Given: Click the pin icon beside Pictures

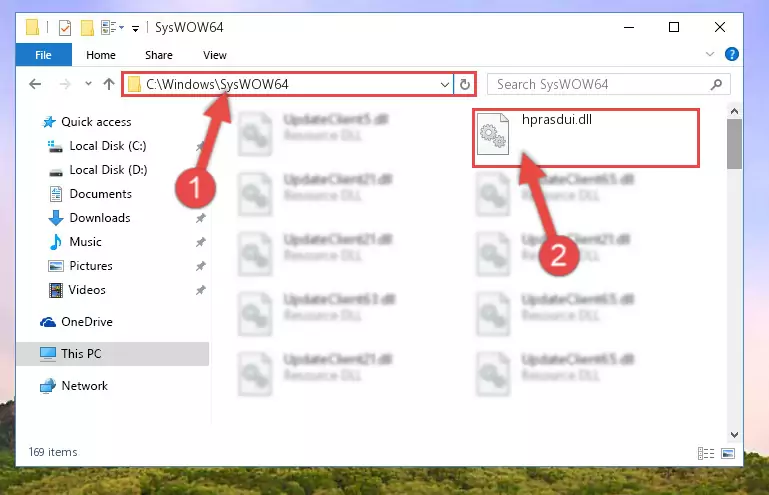Looking at the screenshot, I should [x=201, y=266].
